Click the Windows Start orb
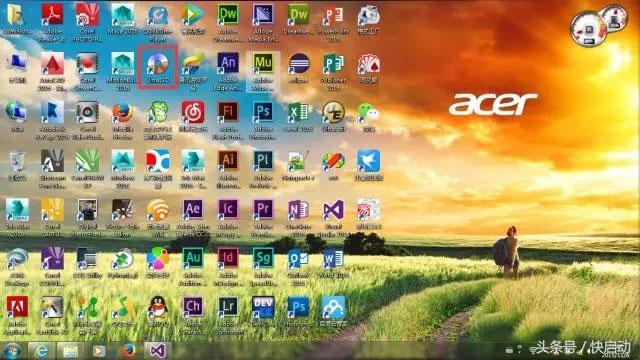This screenshot has height=360, width=640. point(12,351)
